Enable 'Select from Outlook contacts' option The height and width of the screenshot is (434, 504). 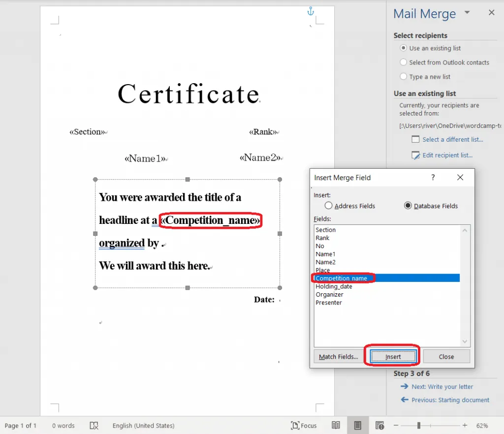[x=404, y=62]
